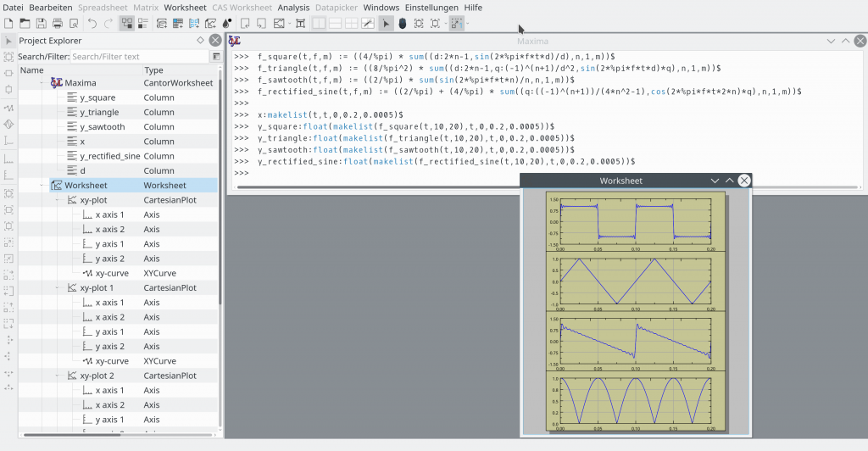The image size is (868, 451).
Task: Click the Print icon in toolbar
Action: click(x=58, y=24)
